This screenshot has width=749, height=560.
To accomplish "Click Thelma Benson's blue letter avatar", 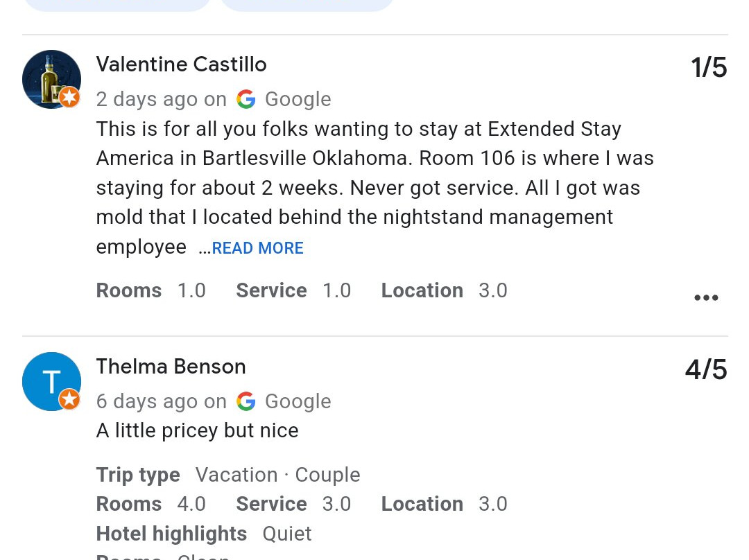I will click(51, 381).
